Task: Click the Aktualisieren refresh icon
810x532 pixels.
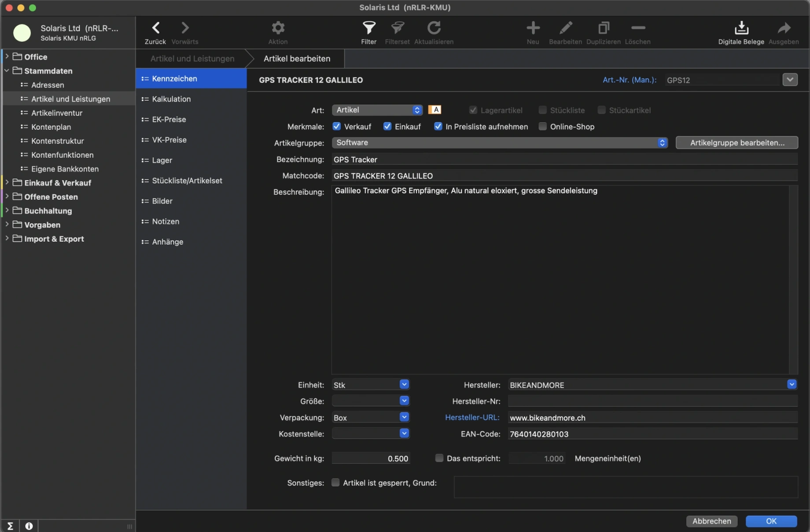Action: pos(434,28)
